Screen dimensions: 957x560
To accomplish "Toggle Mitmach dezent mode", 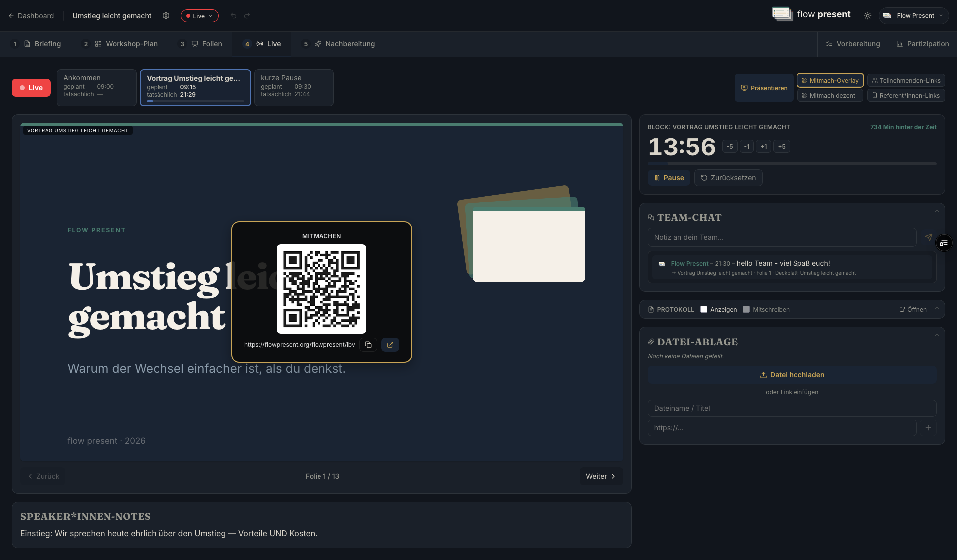I will click(x=830, y=95).
